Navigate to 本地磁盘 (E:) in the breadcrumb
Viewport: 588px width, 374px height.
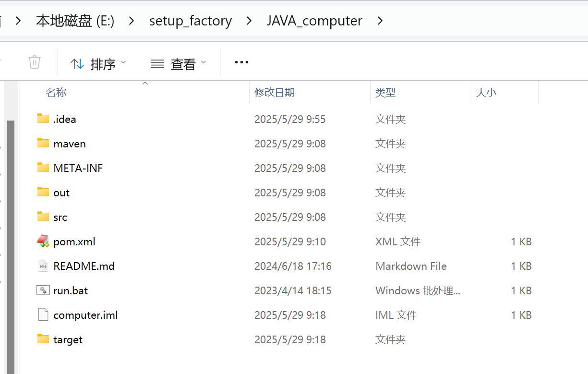click(75, 21)
